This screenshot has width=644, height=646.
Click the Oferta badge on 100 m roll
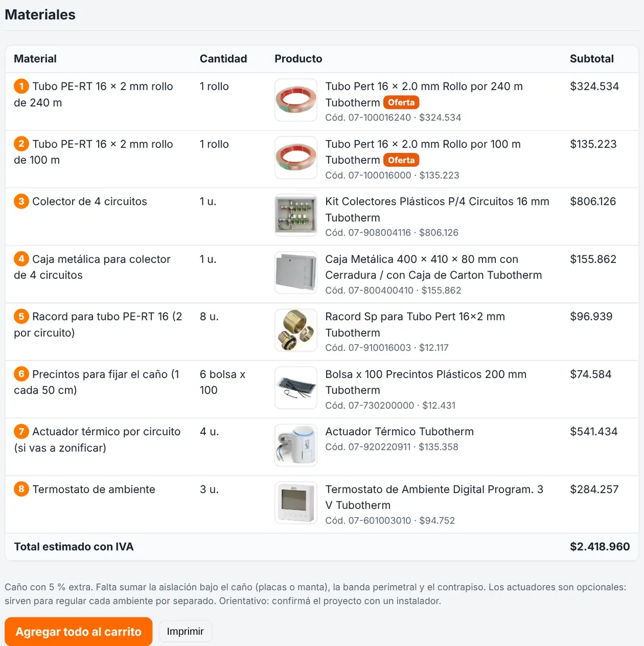pyautogui.click(x=401, y=160)
